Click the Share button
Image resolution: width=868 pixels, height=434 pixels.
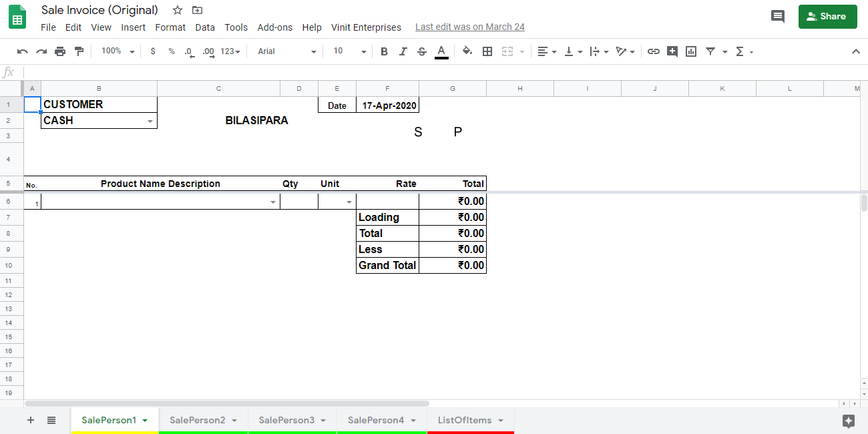click(x=827, y=16)
